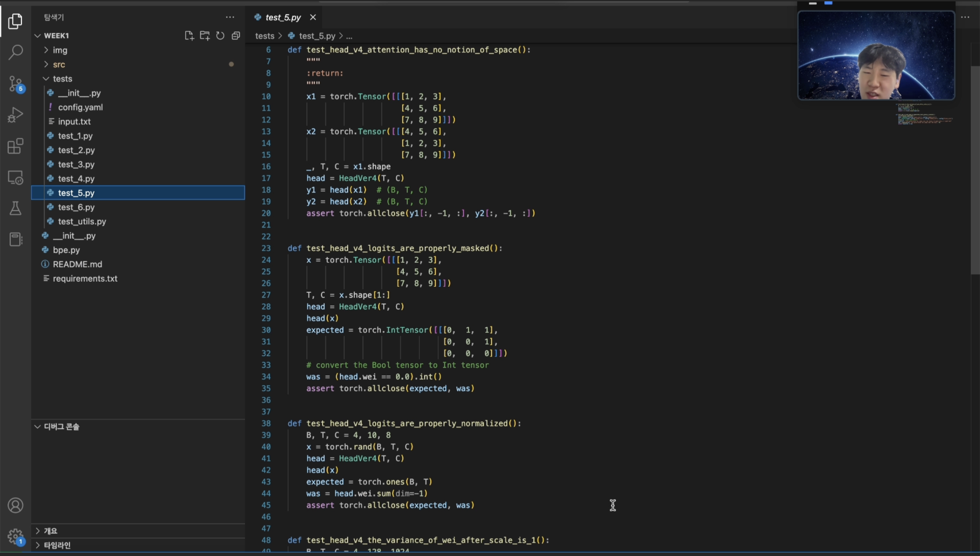Click the :return: docstring text
Screen dimensions: 980x556
325,73
